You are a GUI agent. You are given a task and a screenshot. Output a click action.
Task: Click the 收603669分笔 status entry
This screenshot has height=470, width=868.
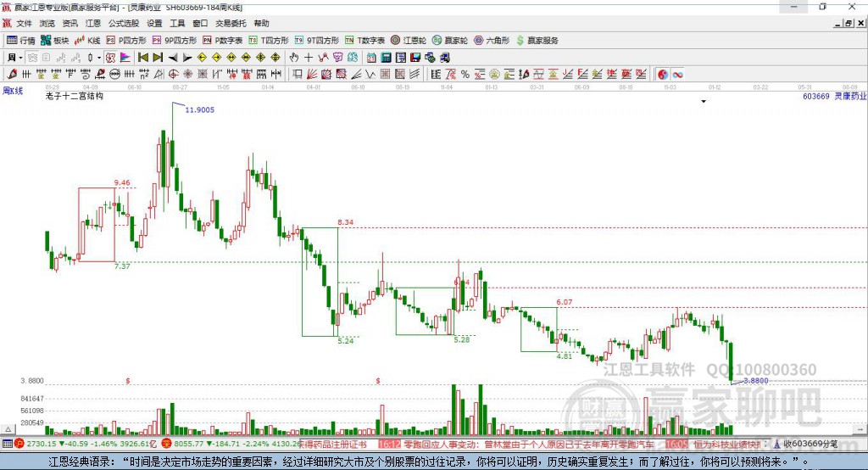(x=810, y=444)
